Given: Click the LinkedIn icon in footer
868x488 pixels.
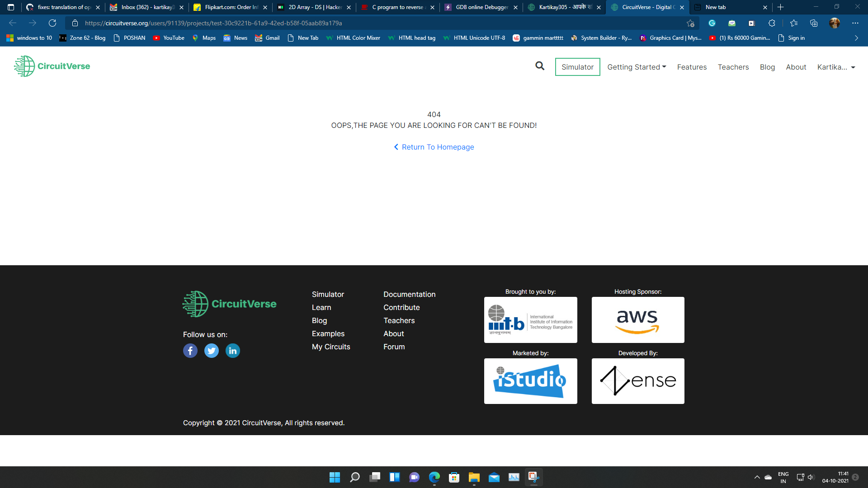Looking at the screenshot, I should tap(232, 350).
